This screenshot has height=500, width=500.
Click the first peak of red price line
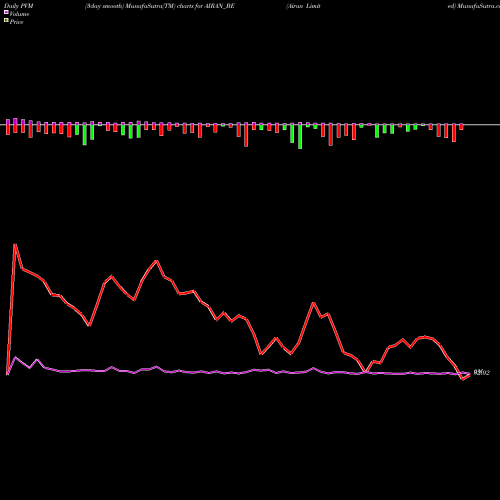(15, 244)
